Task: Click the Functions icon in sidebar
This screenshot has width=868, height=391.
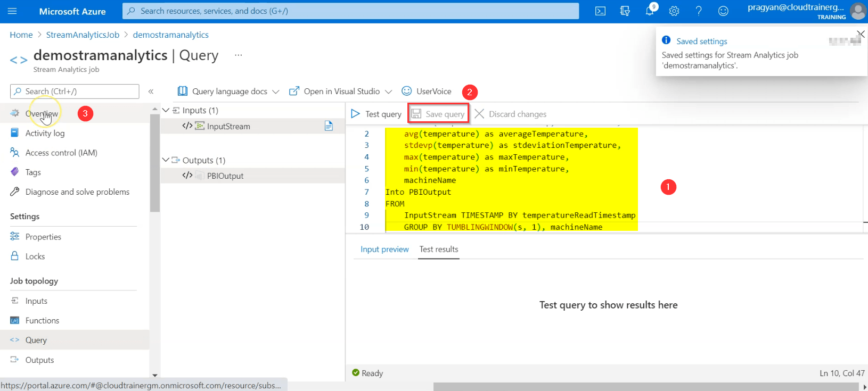Action: (x=15, y=321)
